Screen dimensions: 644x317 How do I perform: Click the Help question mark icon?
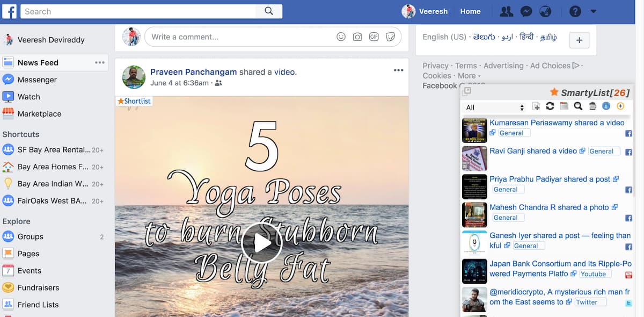[575, 11]
